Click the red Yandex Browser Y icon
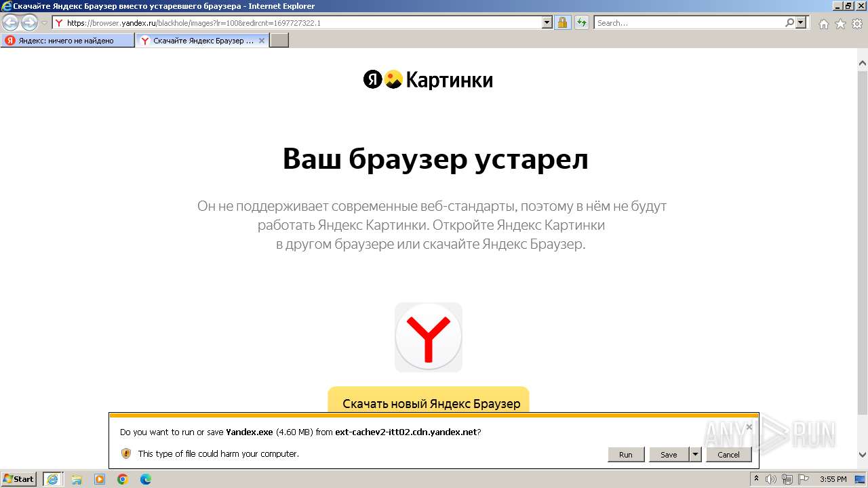The width and height of the screenshot is (868, 488). (429, 338)
